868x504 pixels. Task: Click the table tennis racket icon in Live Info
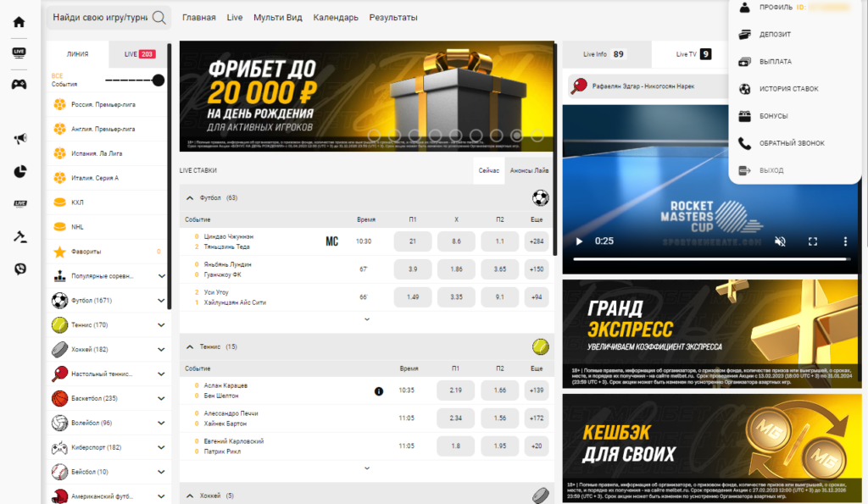(579, 86)
